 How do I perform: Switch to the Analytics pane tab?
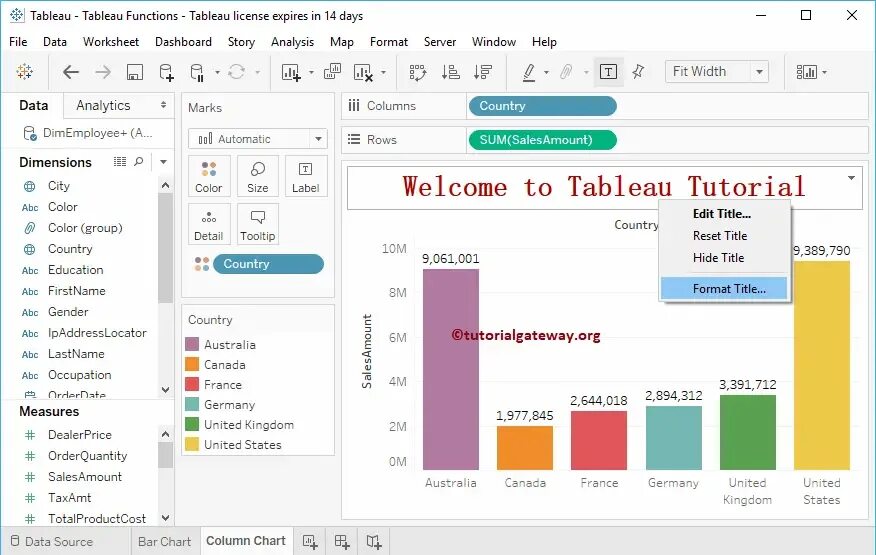click(103, 105)
